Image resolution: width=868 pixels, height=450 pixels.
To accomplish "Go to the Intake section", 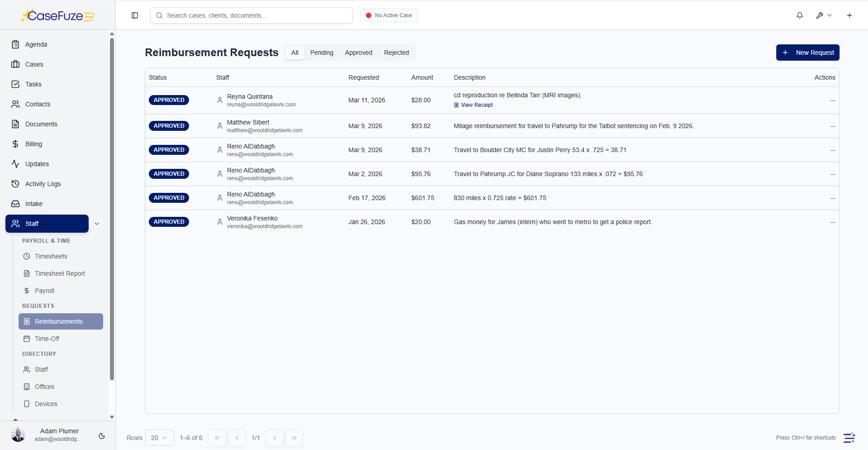I will 33,203.
